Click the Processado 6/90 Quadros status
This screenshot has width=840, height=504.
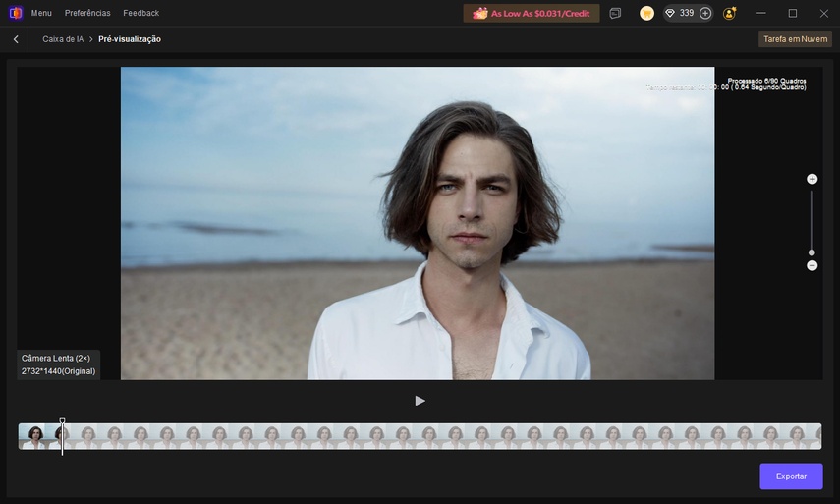click(x=766, y=81)
